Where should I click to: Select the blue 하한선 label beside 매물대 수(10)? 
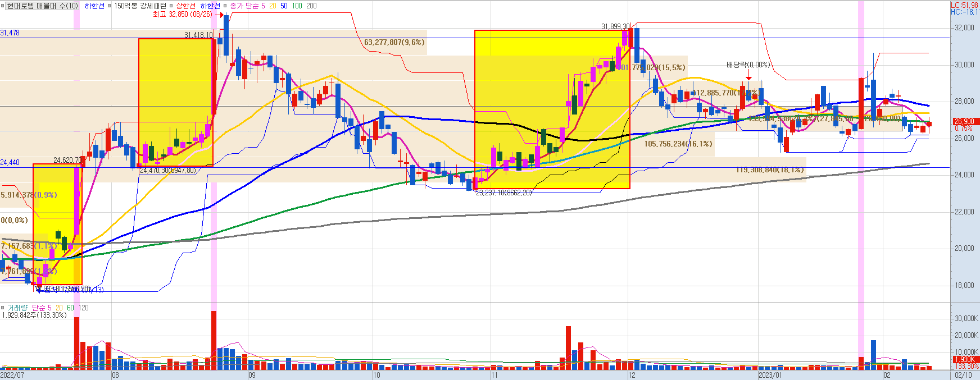[94, 6]
